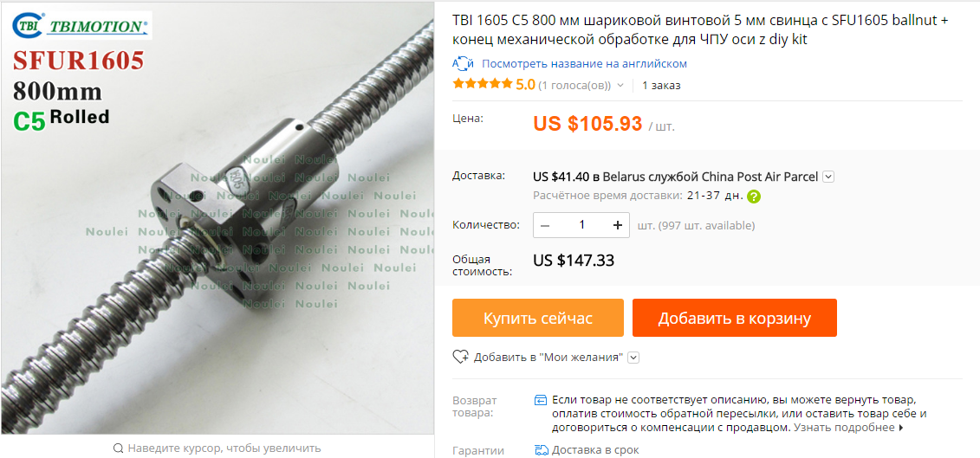Click the TBI Motion logo in the product image
Viewport: 980px width, 458px height.
[x=81, y=26]
